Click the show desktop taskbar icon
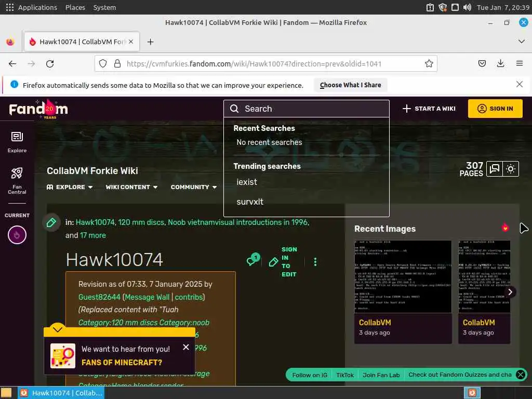 6,393
